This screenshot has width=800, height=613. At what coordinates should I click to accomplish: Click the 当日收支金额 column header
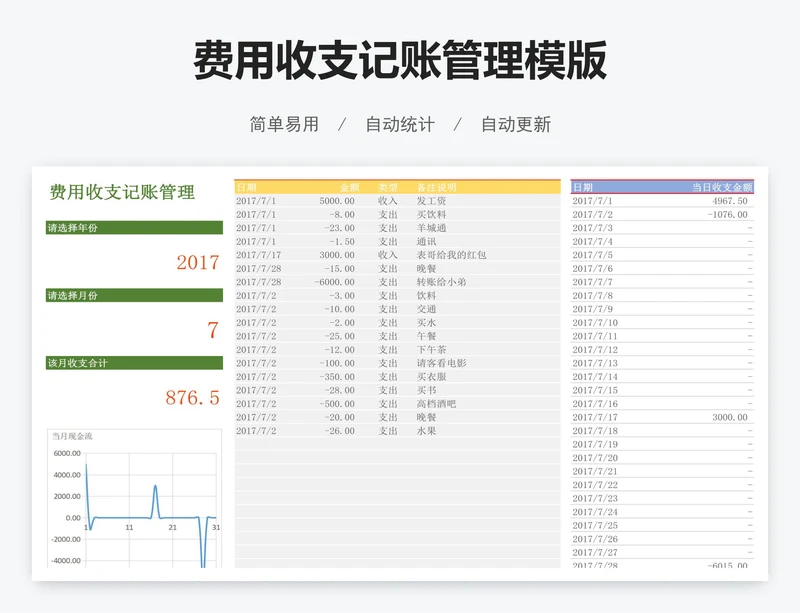pyautogui.click(x=721, y=187)
